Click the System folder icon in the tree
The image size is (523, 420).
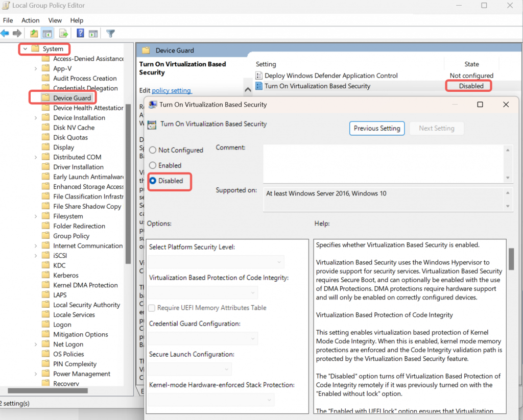(x=35, y=48)
